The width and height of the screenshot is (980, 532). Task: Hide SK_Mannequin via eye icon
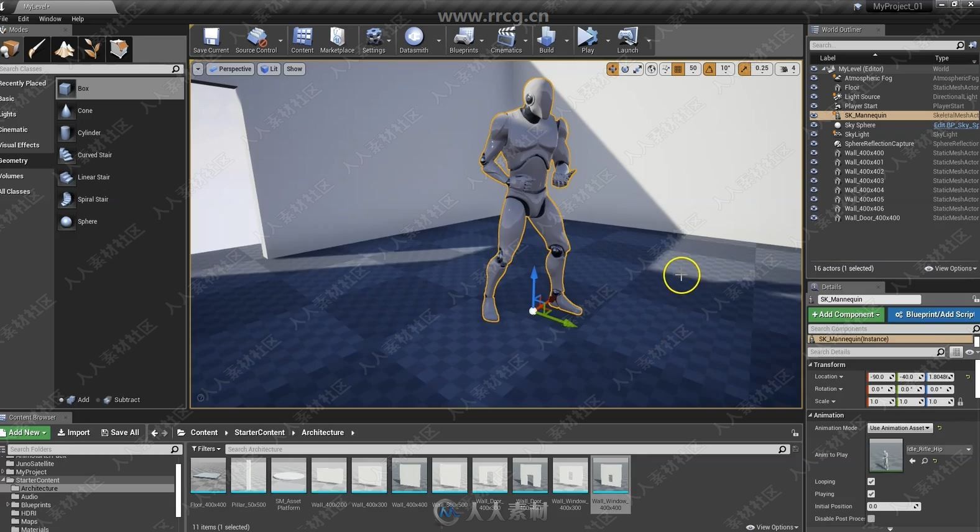tap(814, 116)
